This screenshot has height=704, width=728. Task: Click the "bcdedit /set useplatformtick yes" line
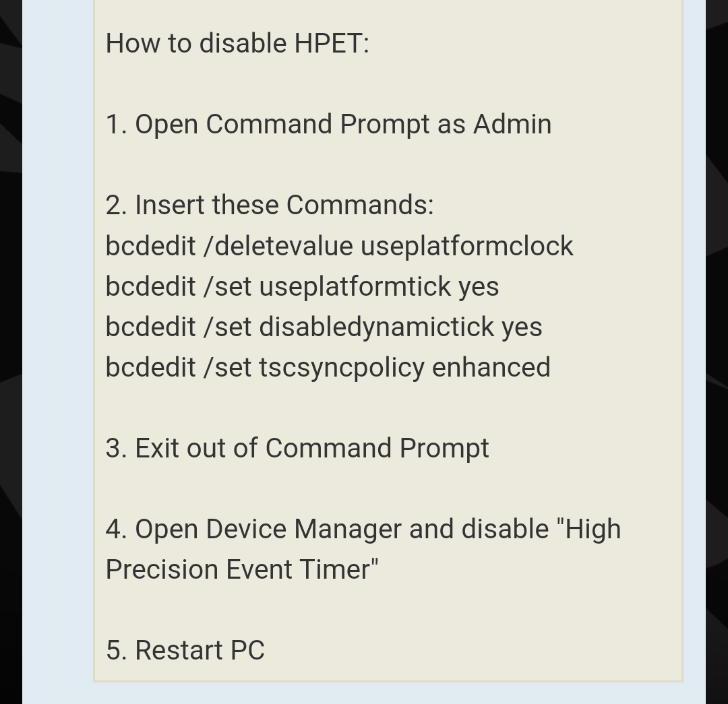(302, 286)
